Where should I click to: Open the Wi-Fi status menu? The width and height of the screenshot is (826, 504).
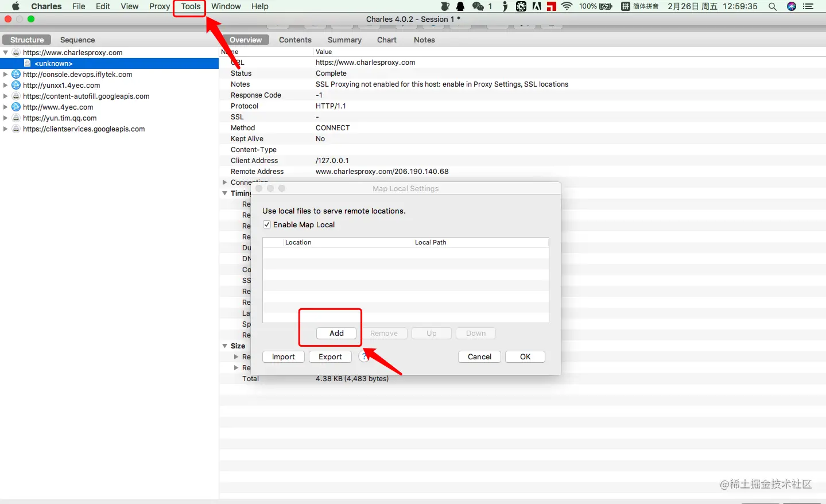567,6
